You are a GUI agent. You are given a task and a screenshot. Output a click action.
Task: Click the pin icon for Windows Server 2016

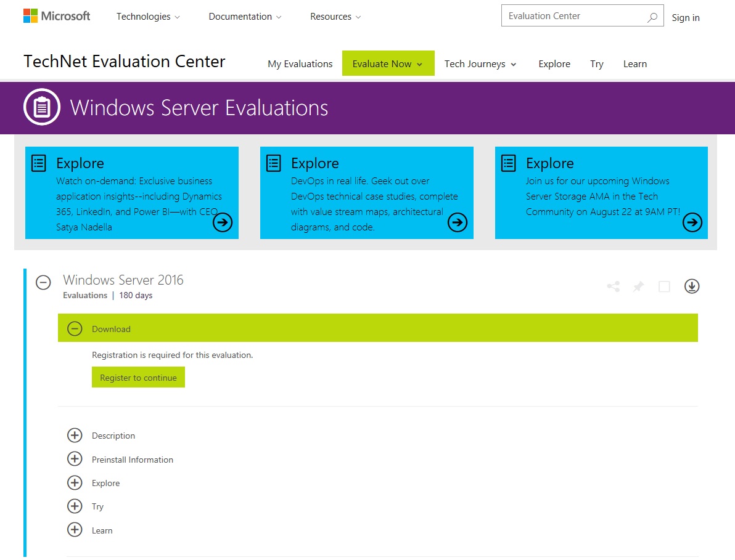click(x=638, y=286)
